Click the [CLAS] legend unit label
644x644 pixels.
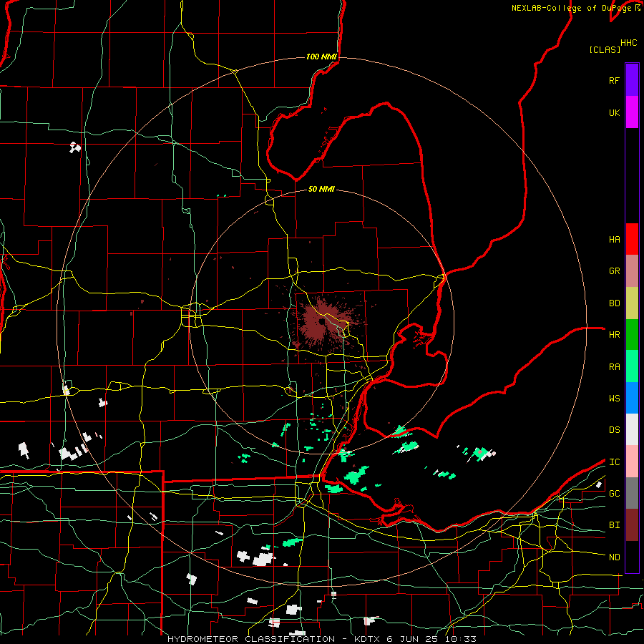(x=605, y=49)
